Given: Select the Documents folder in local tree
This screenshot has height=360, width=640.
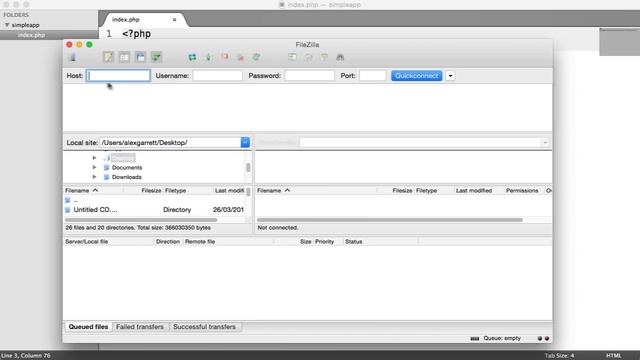Looking at the screenshot, I should tap(127, 167).
